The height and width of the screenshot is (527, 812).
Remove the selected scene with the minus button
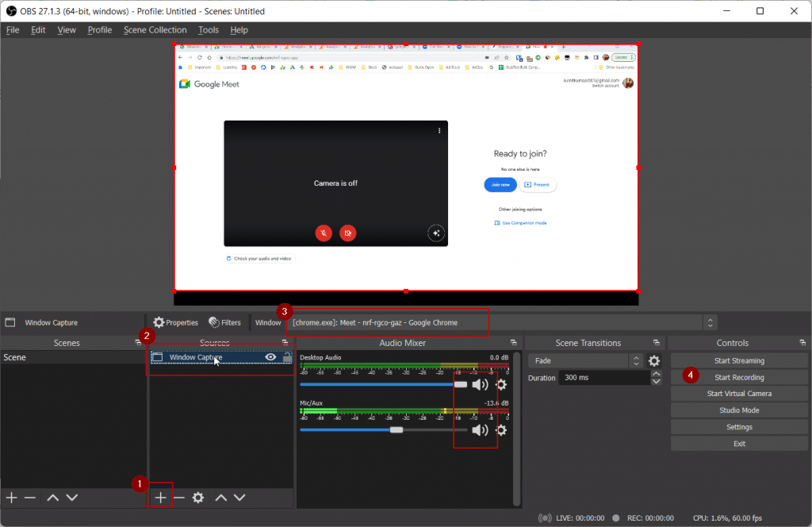tap(30, 498)
